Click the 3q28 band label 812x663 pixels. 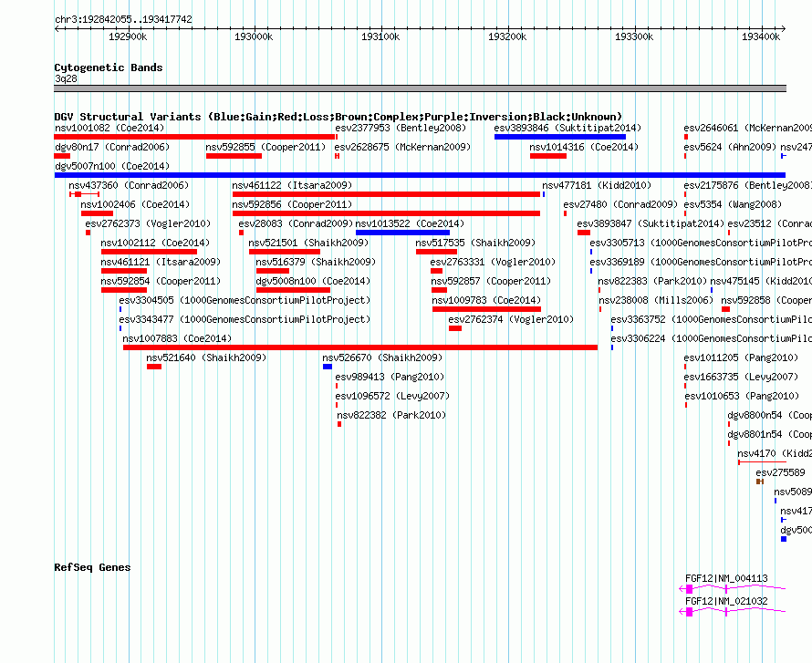click(66, 78)
